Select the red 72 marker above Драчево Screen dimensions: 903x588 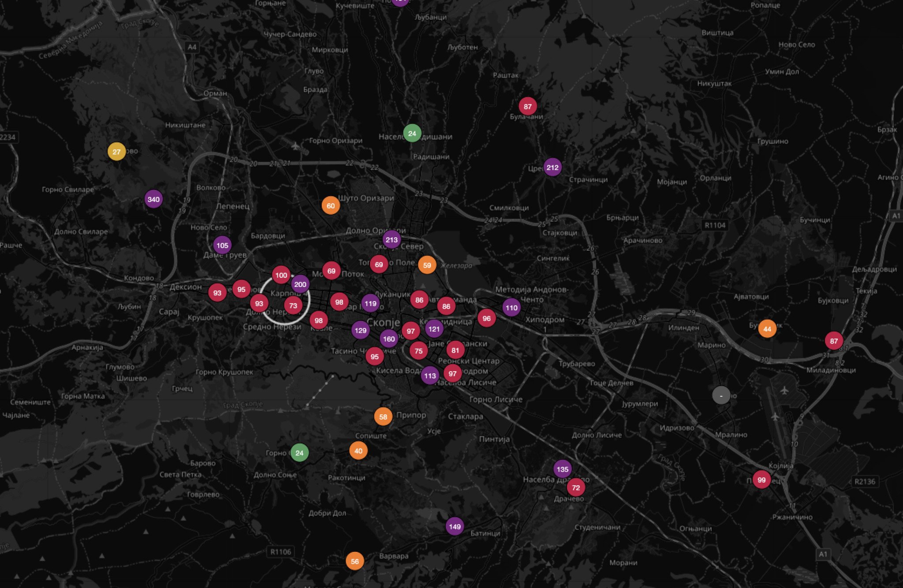576,488
